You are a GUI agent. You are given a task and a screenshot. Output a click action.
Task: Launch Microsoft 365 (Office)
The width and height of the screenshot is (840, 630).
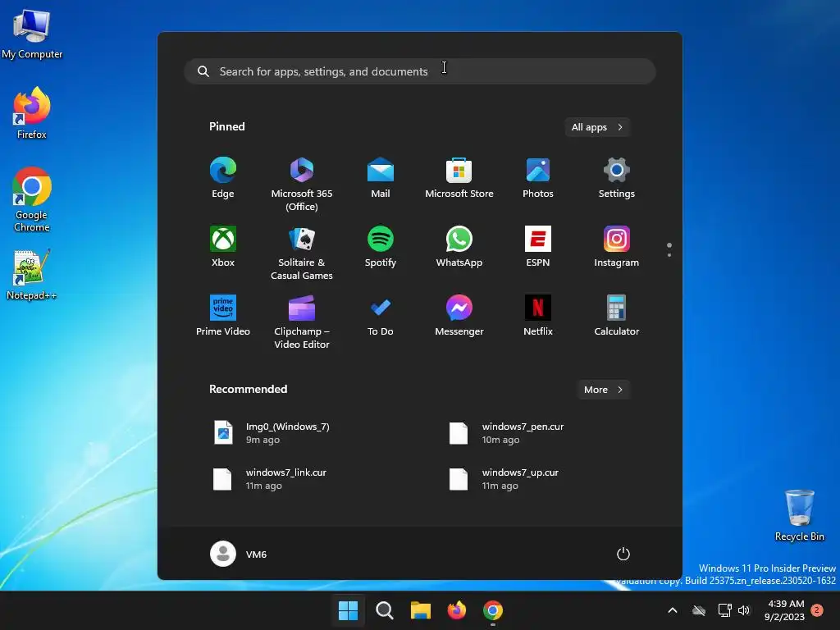(302, 184)
